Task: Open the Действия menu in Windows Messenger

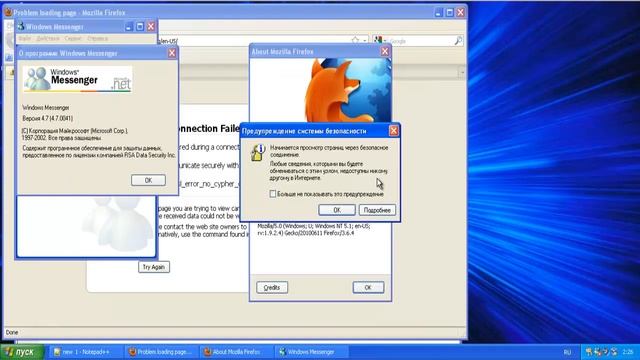Action: point(48,38)
